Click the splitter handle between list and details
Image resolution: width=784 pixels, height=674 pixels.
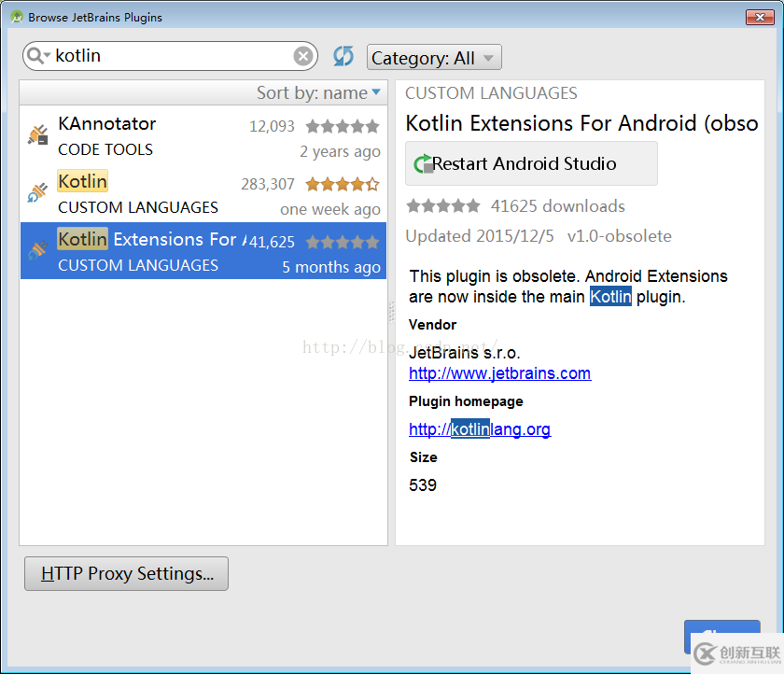pyautogui.click(x=391, y=313)
